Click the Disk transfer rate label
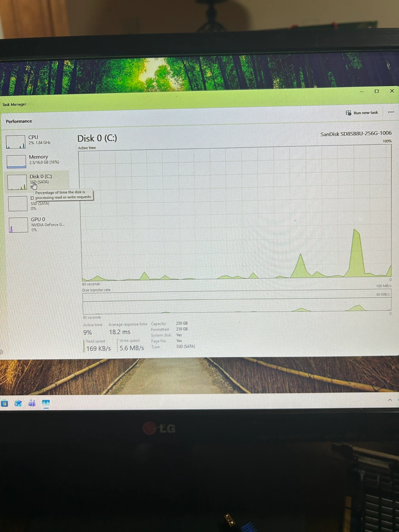The height and width of the screenshot is (532, 399). 96,290
